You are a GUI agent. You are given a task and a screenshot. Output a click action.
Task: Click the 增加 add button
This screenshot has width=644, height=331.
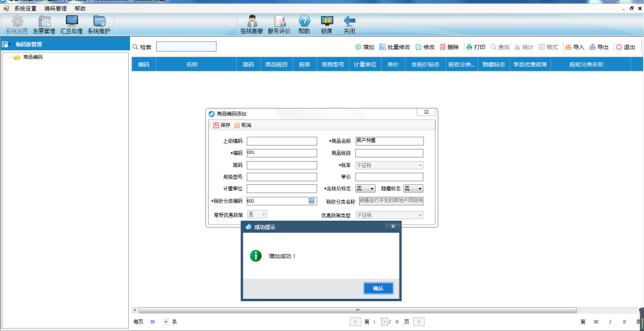365,47
